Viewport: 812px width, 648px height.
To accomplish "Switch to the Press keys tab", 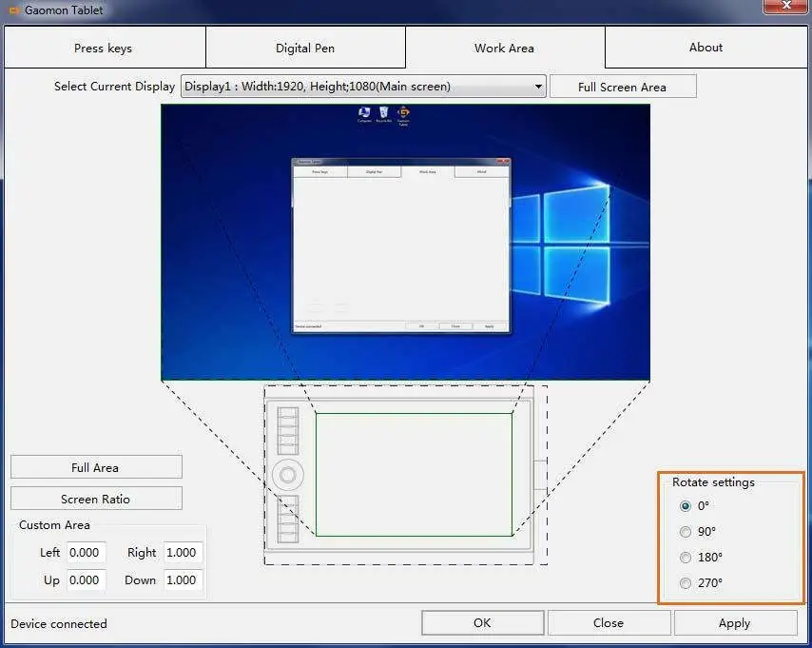I will tap(103, 48).
